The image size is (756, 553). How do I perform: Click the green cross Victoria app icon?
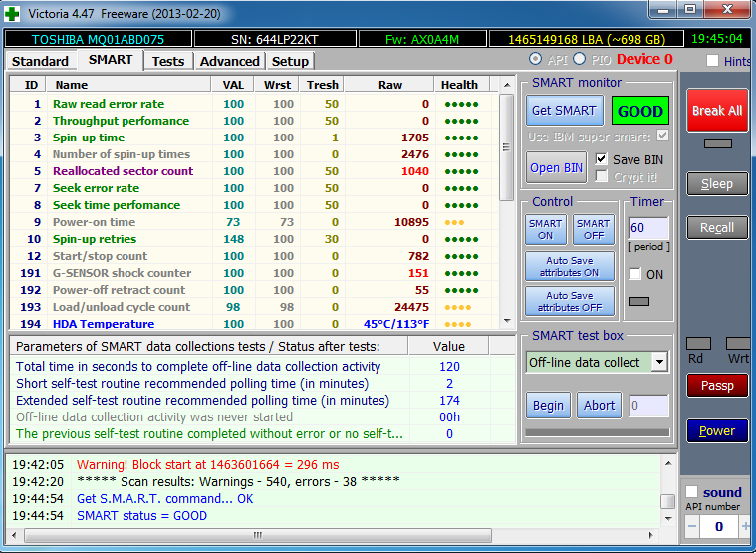pos(12,14)
